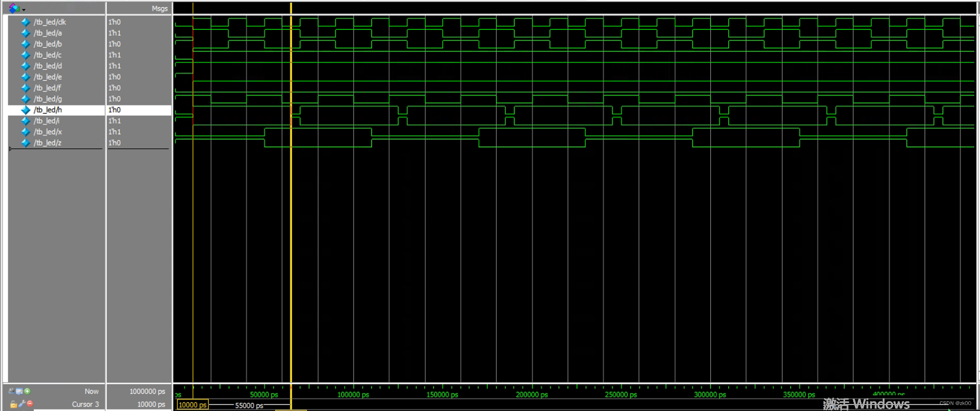Insert a new cursor with green plus

(x=27, y=391)
